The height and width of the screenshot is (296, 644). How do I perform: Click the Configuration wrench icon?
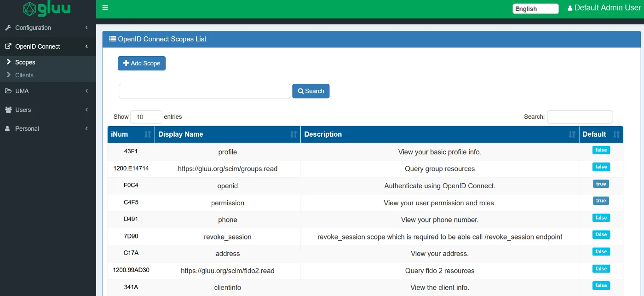[x=8, y=28]
